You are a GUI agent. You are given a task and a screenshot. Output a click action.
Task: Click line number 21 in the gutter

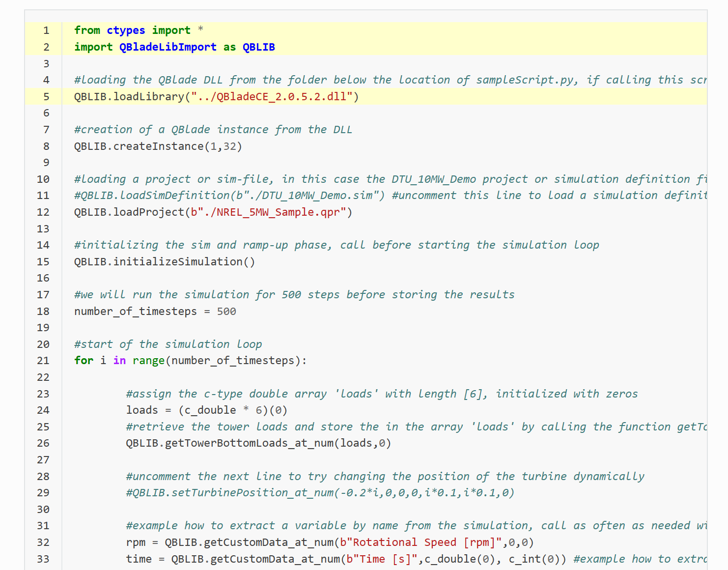pos(43,361)
